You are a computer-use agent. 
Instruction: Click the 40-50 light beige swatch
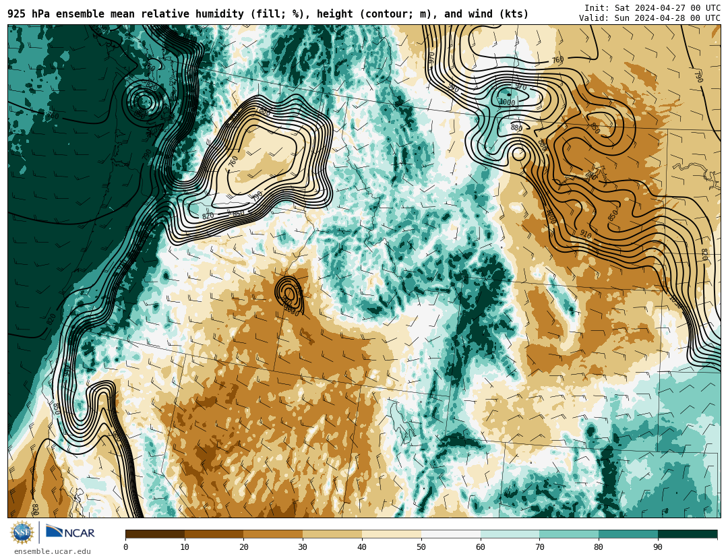392,534
